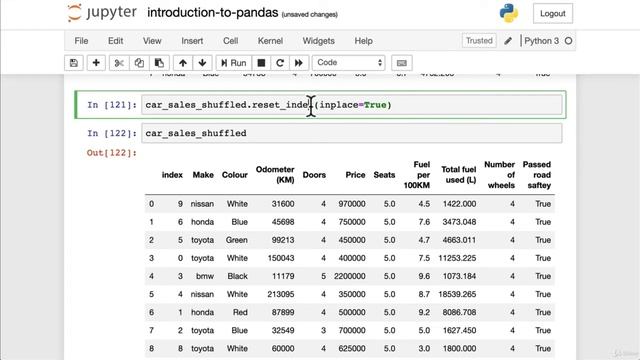The image size is (640, 360).
Task: Cut selected cells with scissors icon
Action: click(x=119, y=63)
